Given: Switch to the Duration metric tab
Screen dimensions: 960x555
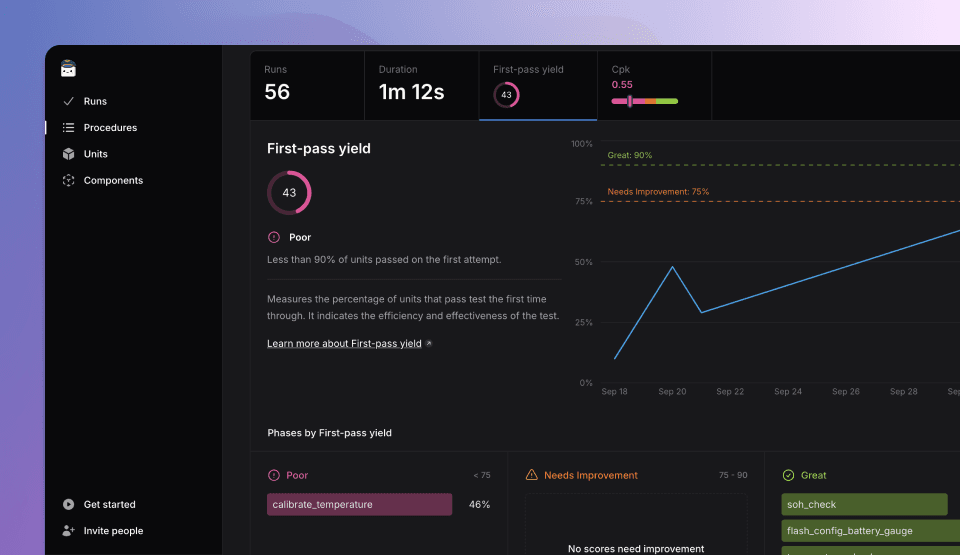Looking at the screenshot, I should click(x=421, y=85).
